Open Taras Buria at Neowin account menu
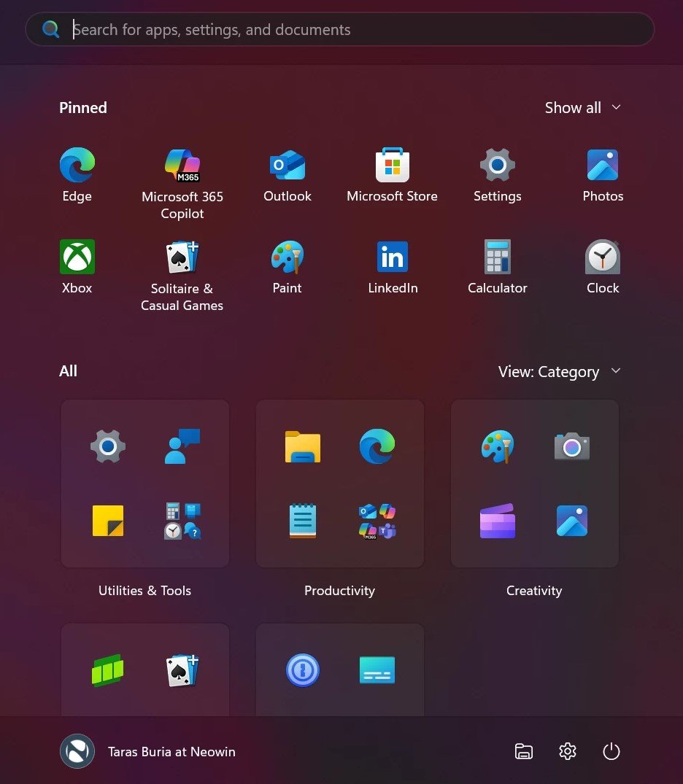The height and width of the screenshot is (784, 683). [147, 751]
